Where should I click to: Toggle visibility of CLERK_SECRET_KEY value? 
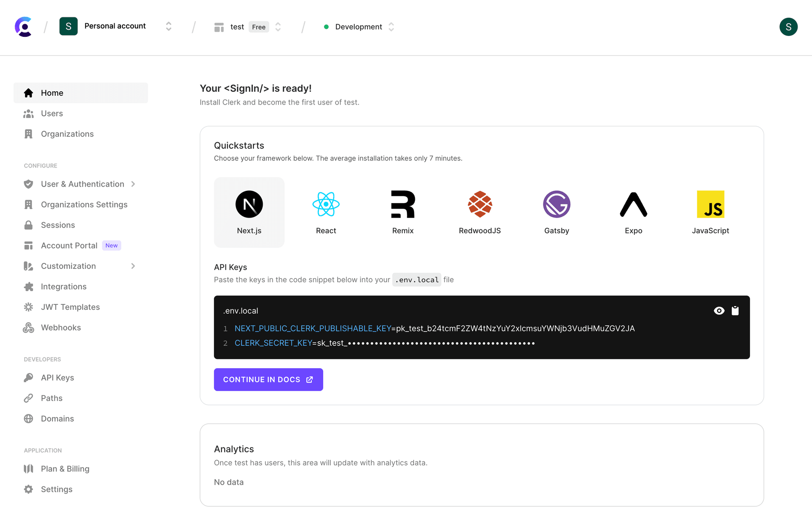point(719,310)
